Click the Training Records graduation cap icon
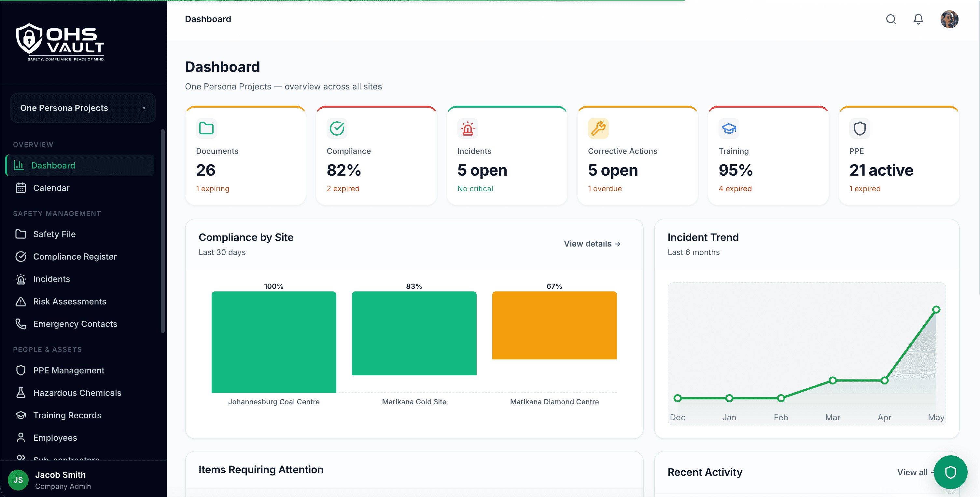Viewport: 980px width, 497px height. 21,415
